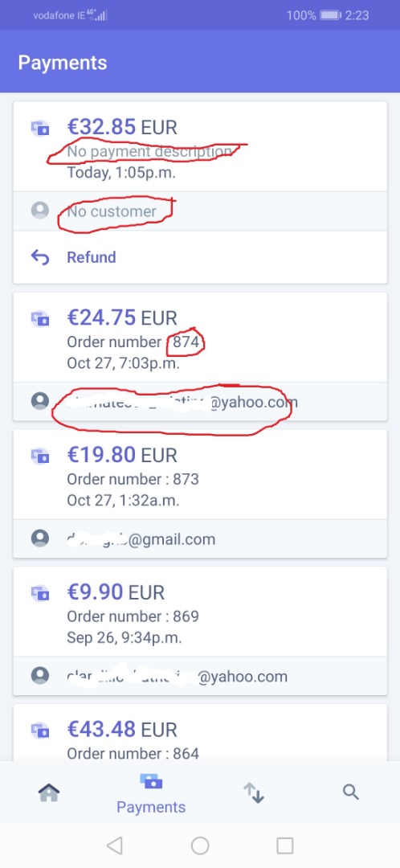The image size is (400, 868).
Task: Open order number 869 payment
Action: (x=200, y=612)
